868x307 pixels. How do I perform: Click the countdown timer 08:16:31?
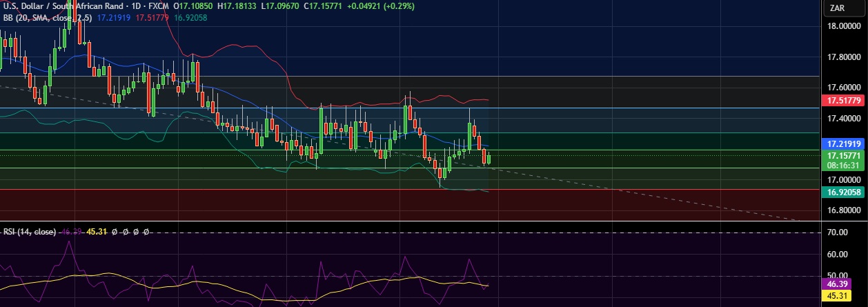click(x=844, y=166)
